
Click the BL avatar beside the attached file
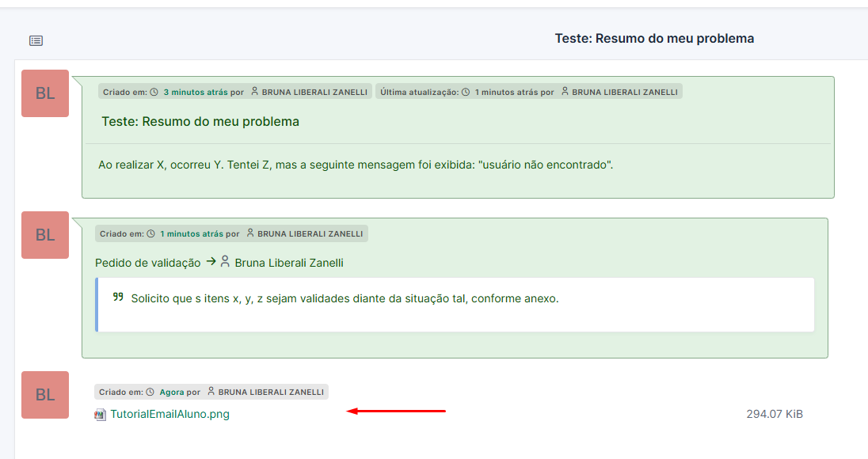coord(45,395)
